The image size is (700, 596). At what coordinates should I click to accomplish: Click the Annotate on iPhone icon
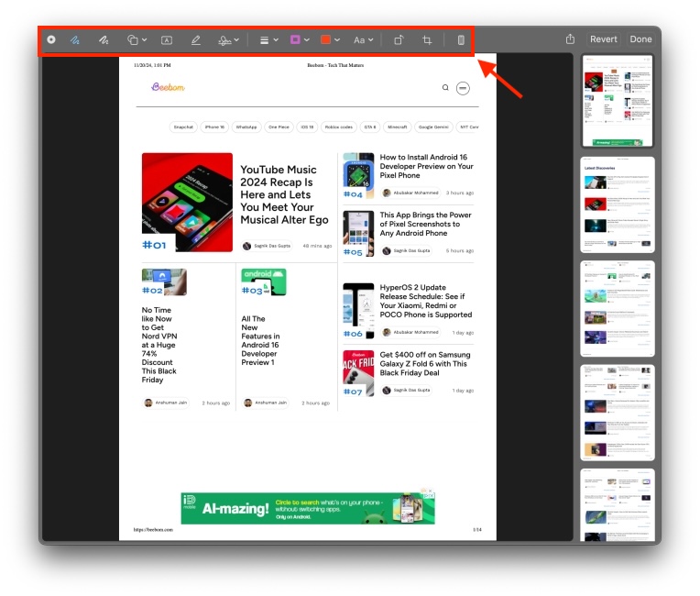(461, 40)
